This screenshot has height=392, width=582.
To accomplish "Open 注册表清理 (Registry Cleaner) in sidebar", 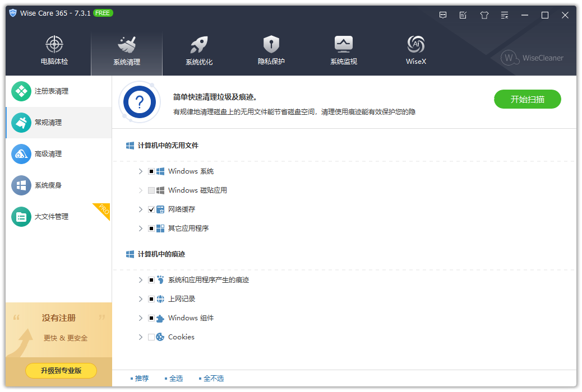I will click(x=45, y=91).
